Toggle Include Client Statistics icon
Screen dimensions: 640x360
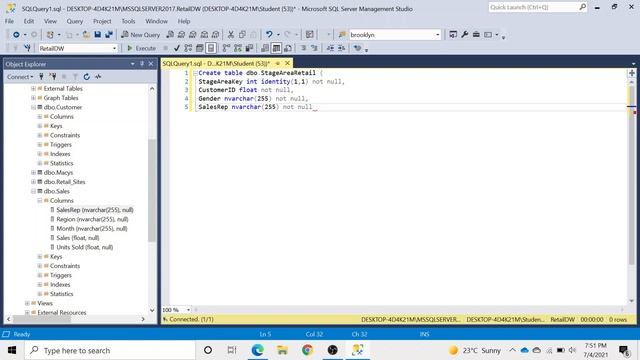(x=249, y=48)
